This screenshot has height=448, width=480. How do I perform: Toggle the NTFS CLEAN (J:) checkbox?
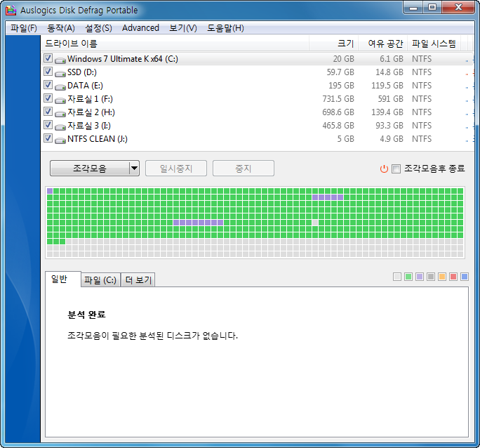pos(48,138)
